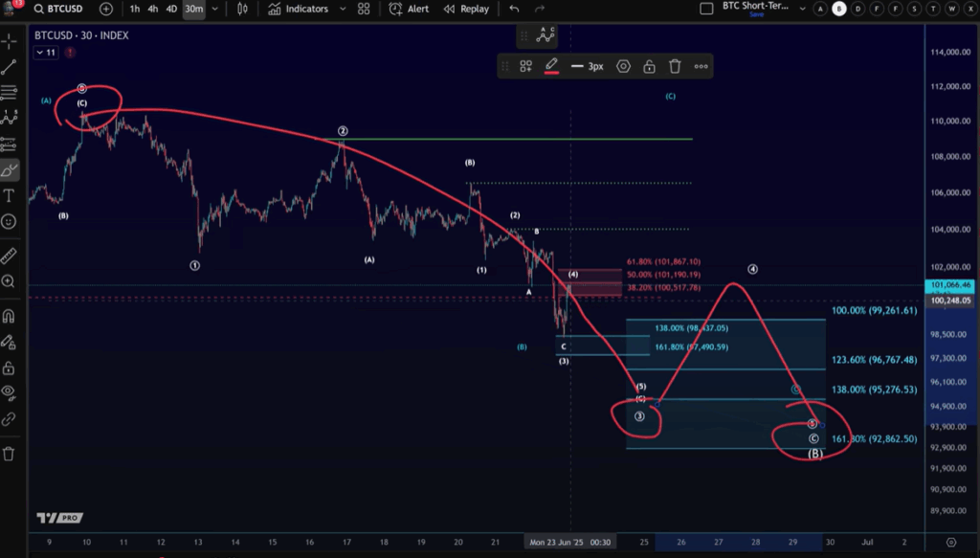Image resolution: width=980 pixels, height=558 pixels.
Task: Open indicator templates grid icon
Action: [364, 9]
